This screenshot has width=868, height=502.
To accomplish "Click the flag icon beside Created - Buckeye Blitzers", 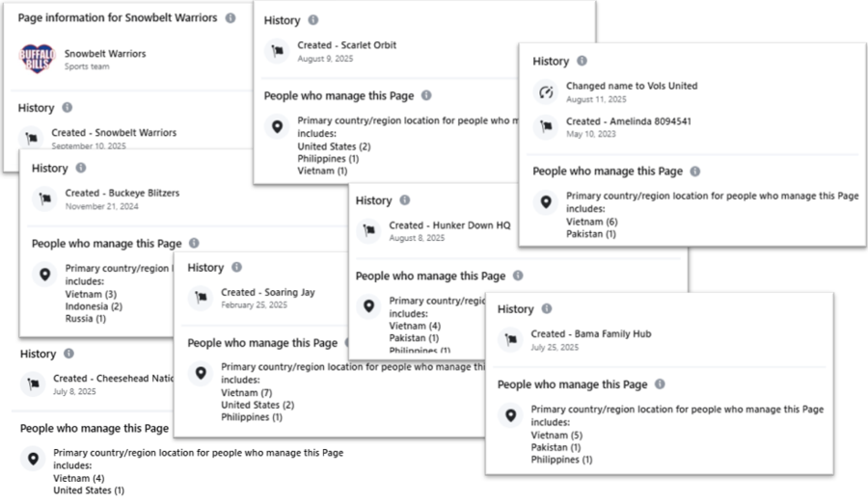I will click(x=45, y=198).
